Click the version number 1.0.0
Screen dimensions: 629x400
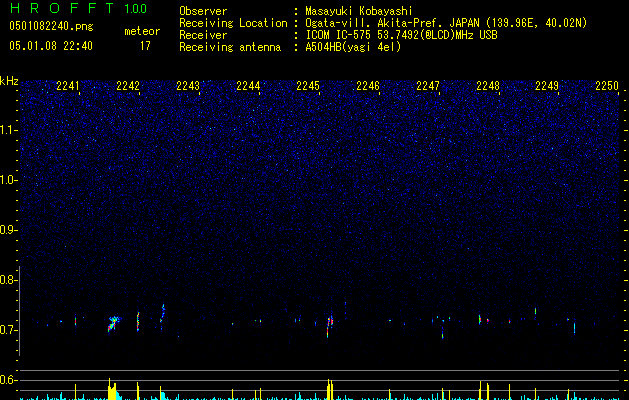pos(136,9)
